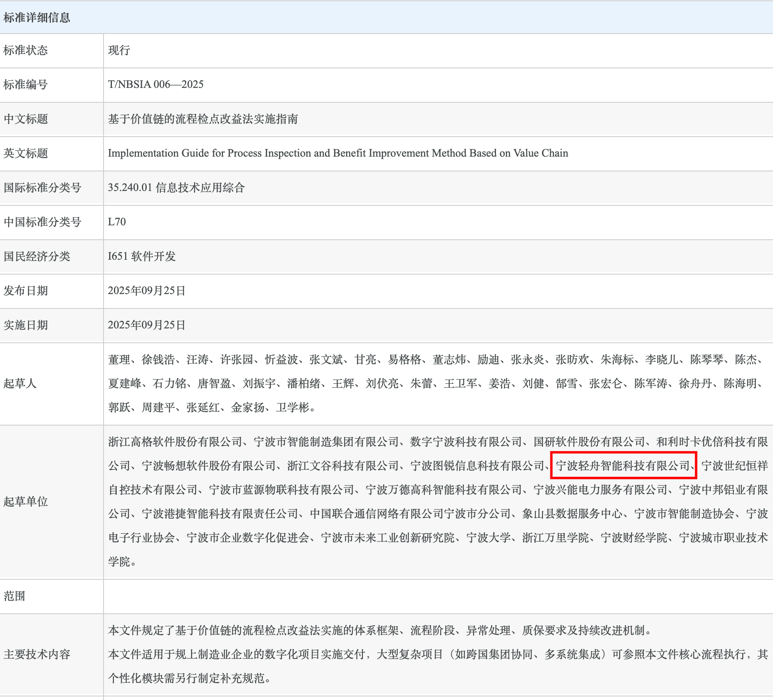Click the 现行 status value

[119, 50]
